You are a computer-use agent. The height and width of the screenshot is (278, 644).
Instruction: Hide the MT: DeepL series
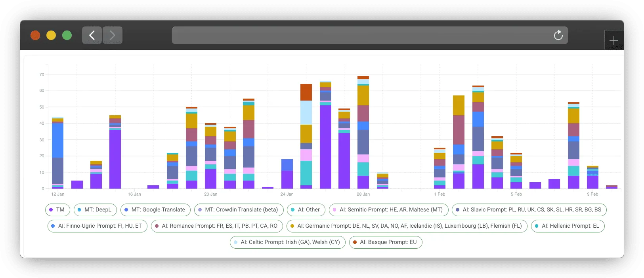pos(95,210)
